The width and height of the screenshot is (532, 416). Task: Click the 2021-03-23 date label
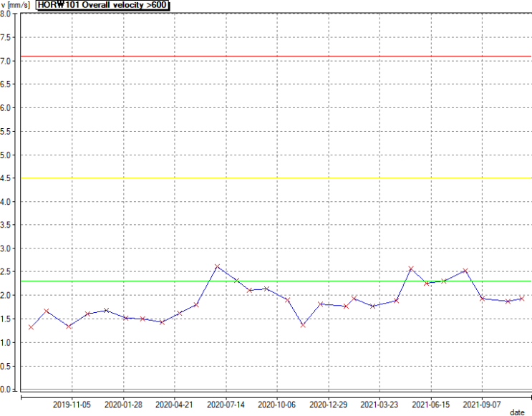(x=379, y=405)
